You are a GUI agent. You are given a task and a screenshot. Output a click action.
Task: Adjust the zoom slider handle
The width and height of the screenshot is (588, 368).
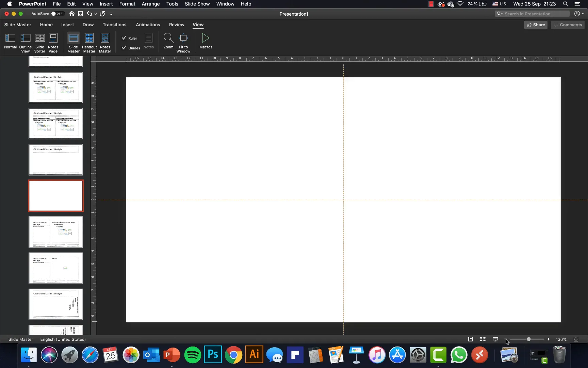(528, 339)
